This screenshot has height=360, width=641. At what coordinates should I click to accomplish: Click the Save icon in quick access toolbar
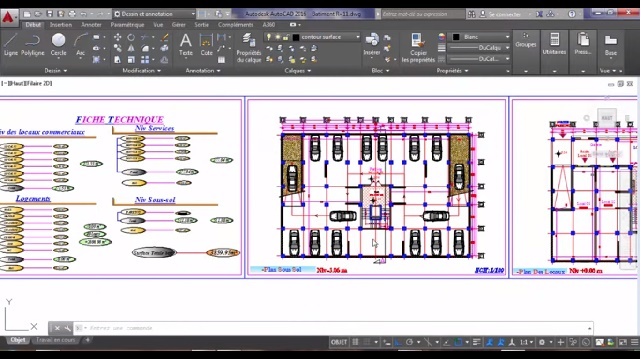[x=49, y=14]
